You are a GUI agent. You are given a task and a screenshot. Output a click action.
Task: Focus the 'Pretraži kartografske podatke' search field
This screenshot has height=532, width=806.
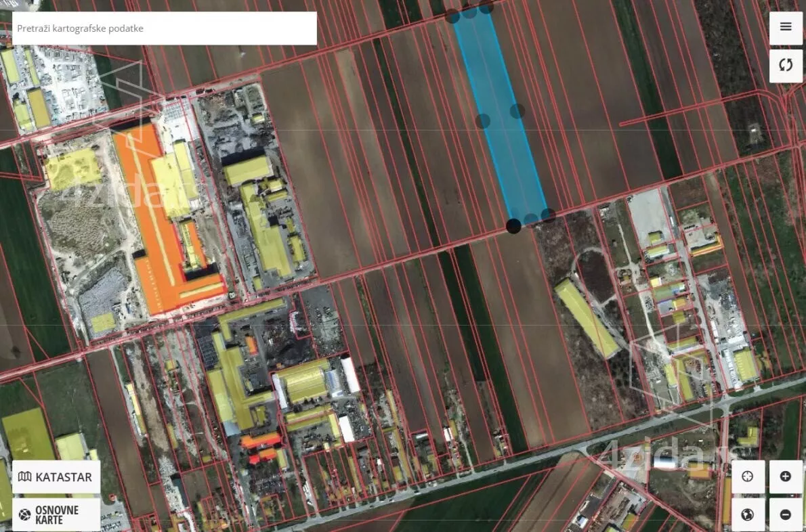[165, 28]
